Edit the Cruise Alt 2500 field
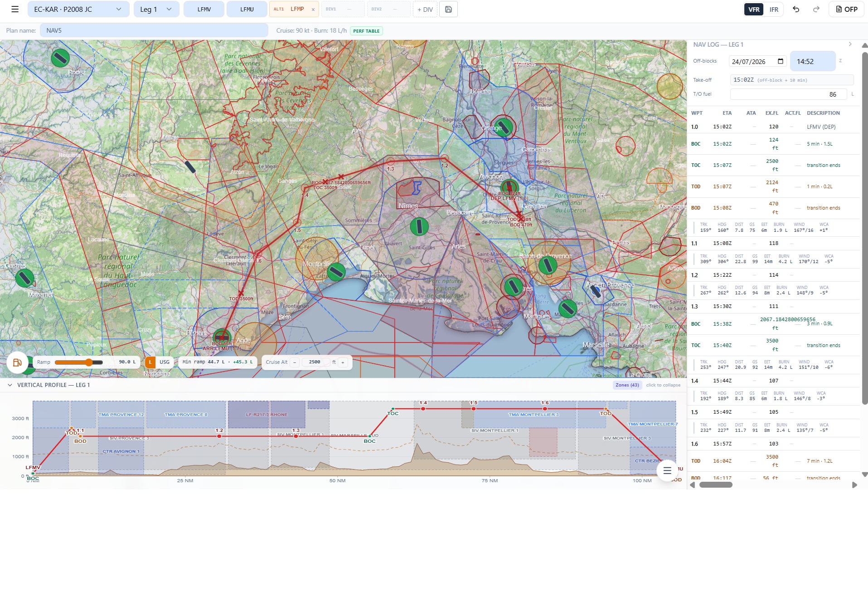 315,362
